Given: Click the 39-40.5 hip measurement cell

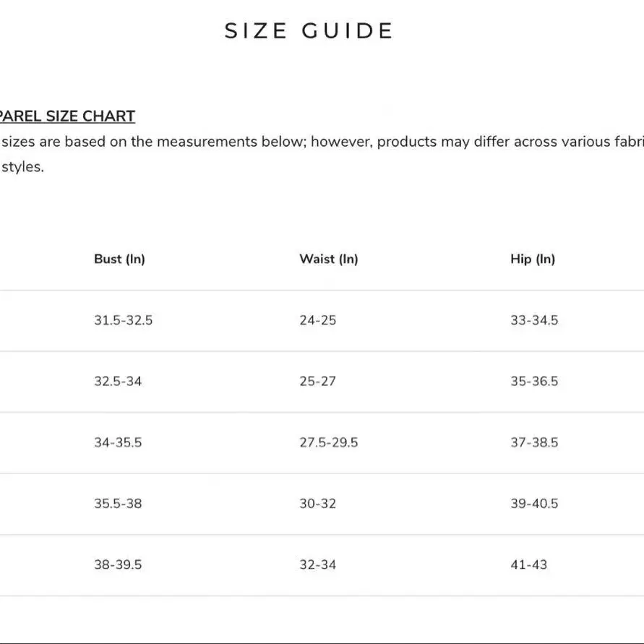Looking at the screenshot, I should 534,503.
